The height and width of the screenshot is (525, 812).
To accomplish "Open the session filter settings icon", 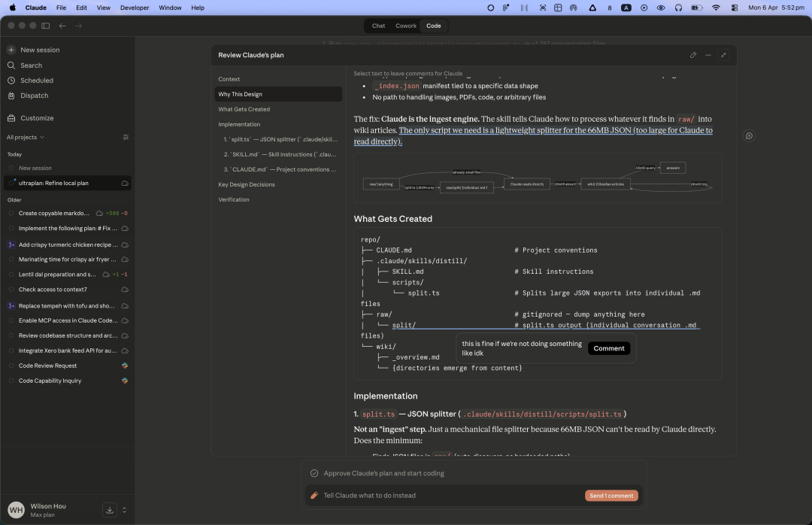I will tap(126, 138).
